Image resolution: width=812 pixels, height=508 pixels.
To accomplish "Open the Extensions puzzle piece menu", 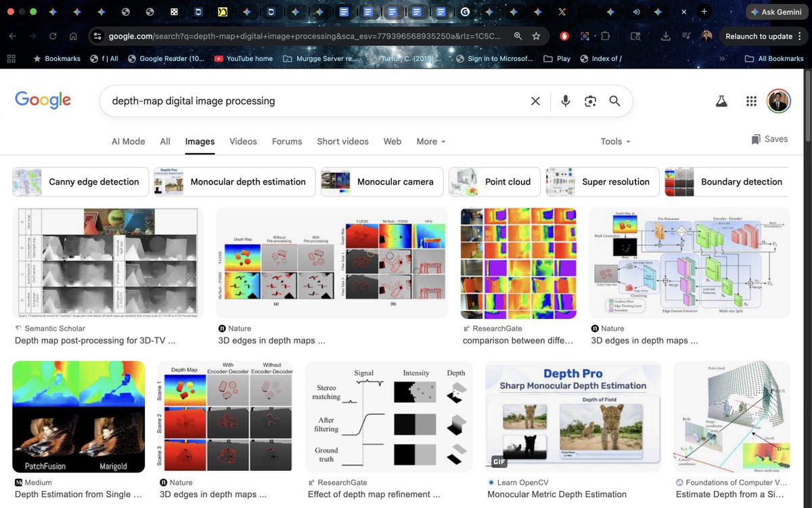I will pyautogui.click(x=605, y=36).
